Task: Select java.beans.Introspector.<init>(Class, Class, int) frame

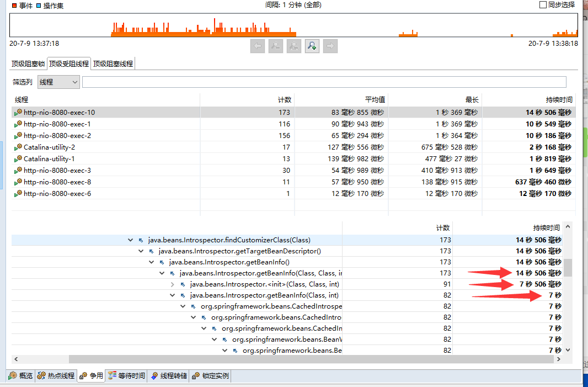Action: point(287,284)
